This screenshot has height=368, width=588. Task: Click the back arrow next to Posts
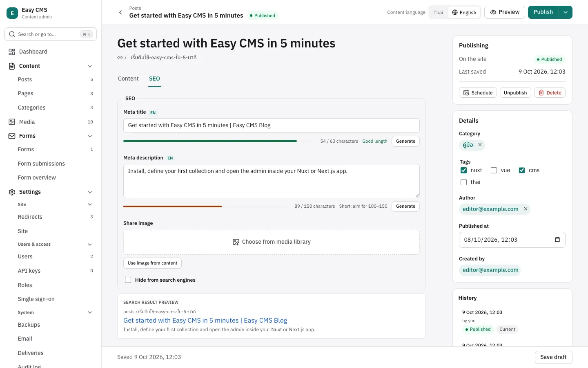[120, 12]
